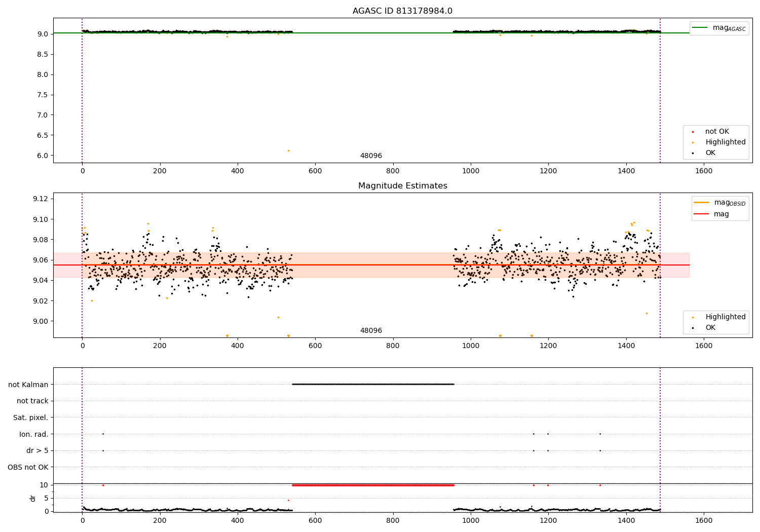Click the "not track" axis label

point(32,401)
